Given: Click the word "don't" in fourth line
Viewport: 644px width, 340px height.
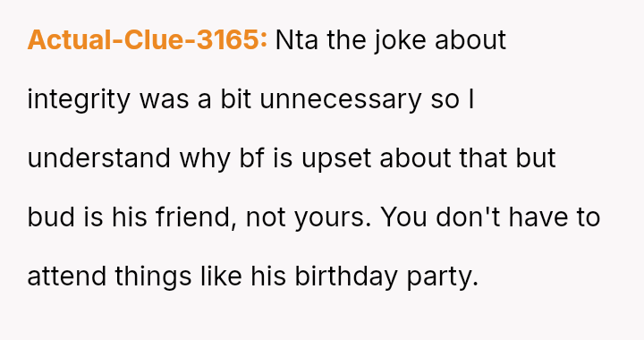Looking at the screenshot, I should (x=468, y=217).
